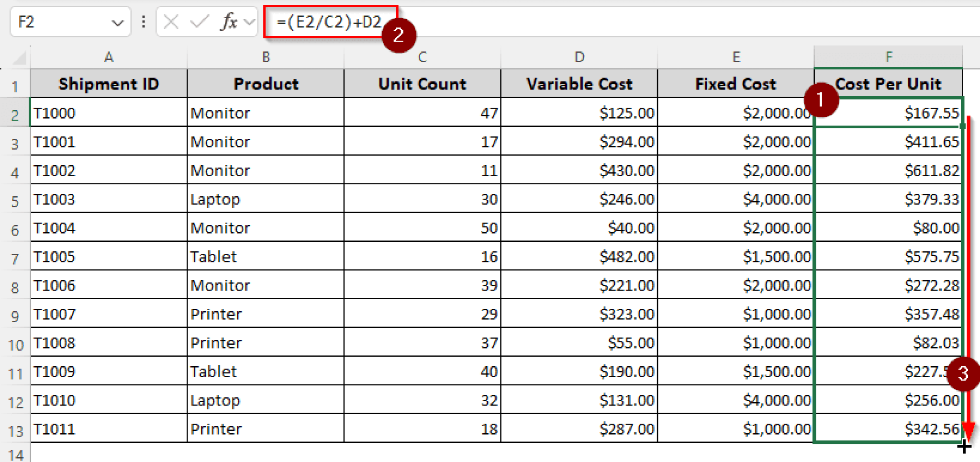Click inside the formula bar showing =(E2/C2)+D2

574,22
